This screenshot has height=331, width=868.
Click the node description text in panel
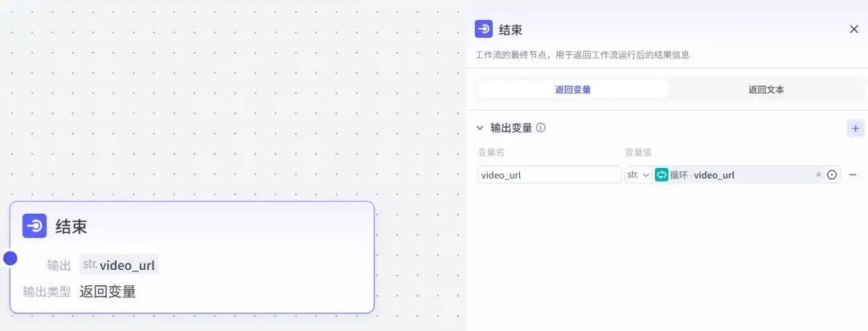(x=583, y=55)
